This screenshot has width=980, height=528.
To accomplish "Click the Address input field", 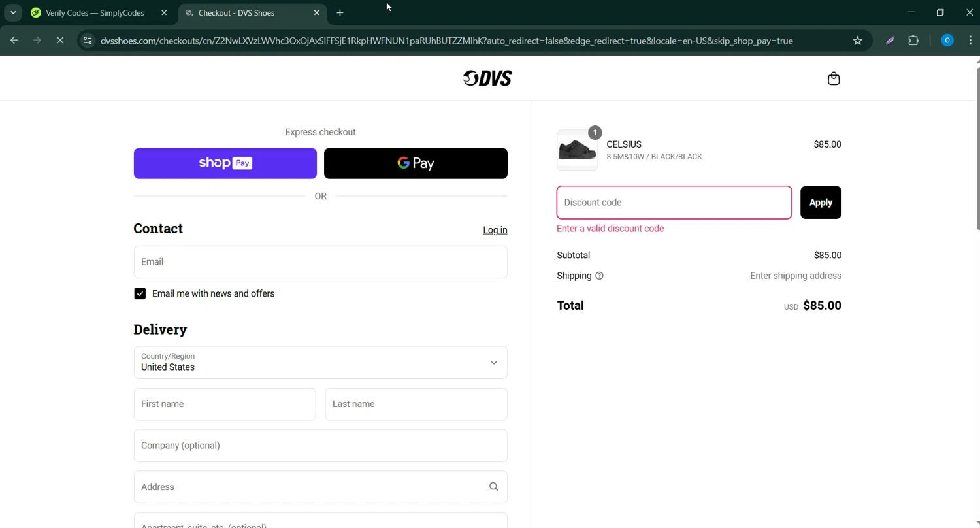I will click(321, 487).
